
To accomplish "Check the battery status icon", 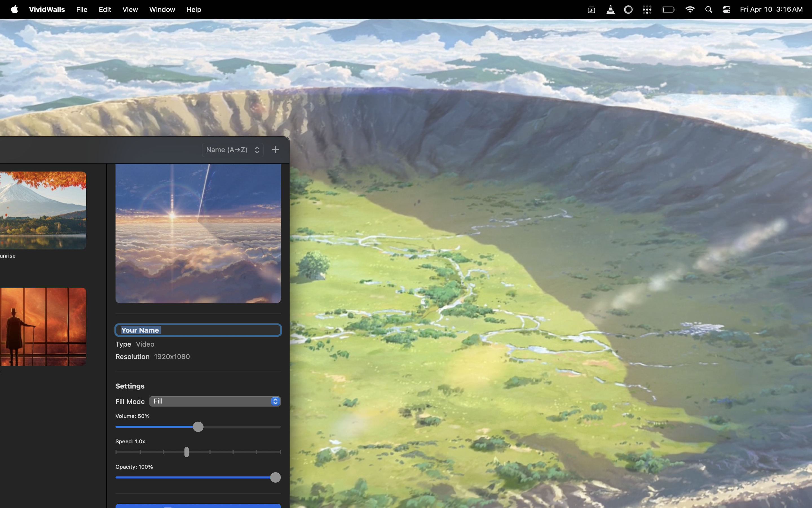I will pyautogui.click(x=668, y=9).
